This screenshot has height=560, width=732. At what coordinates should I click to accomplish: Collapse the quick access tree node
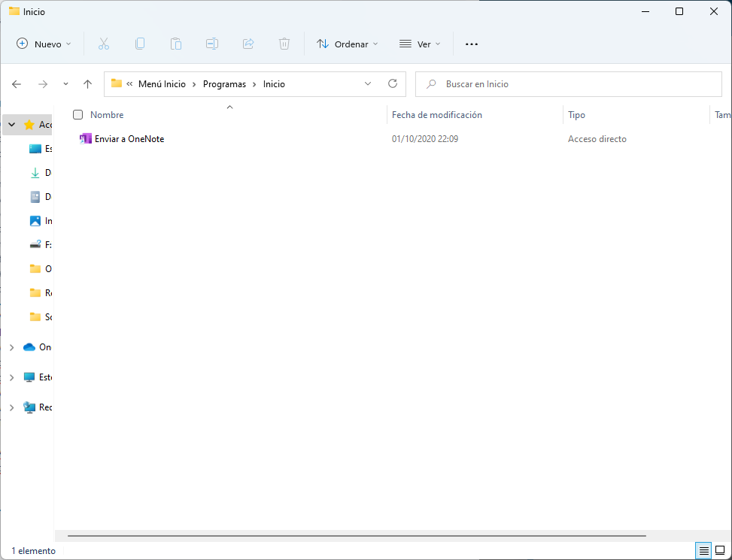tap(12, 125)
